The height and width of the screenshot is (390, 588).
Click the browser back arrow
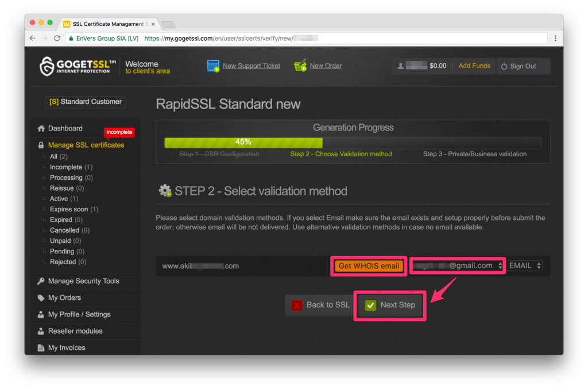(33, 38)
